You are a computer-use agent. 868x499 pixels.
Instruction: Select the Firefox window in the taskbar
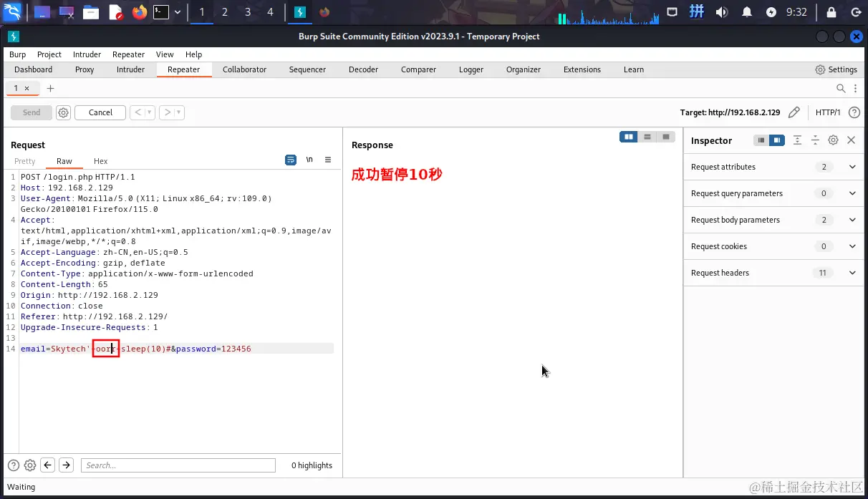[324, 12]
